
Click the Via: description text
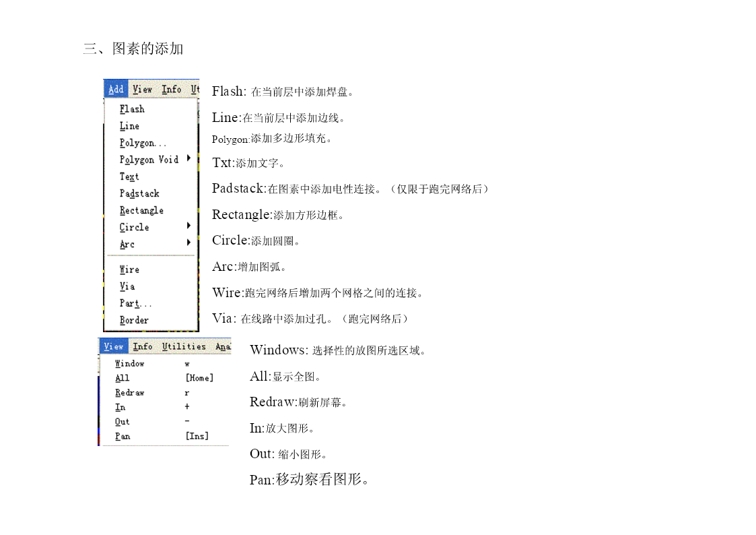click(311, 319)
